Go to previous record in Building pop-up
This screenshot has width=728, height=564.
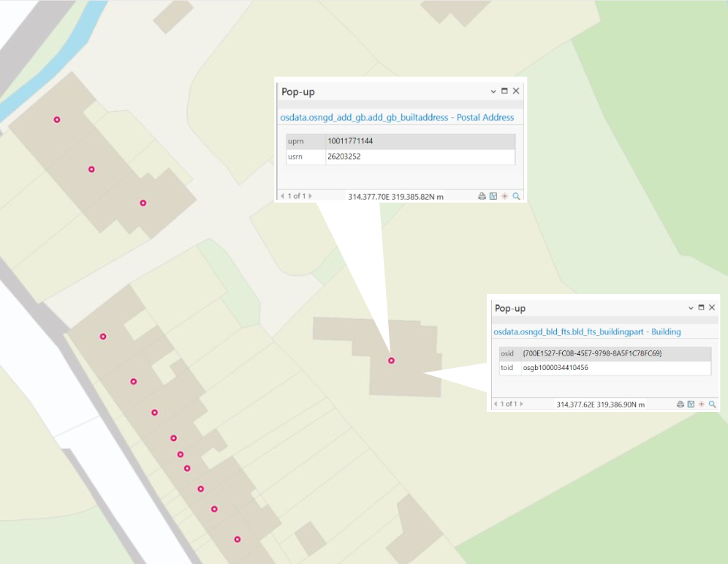[496, 404]
